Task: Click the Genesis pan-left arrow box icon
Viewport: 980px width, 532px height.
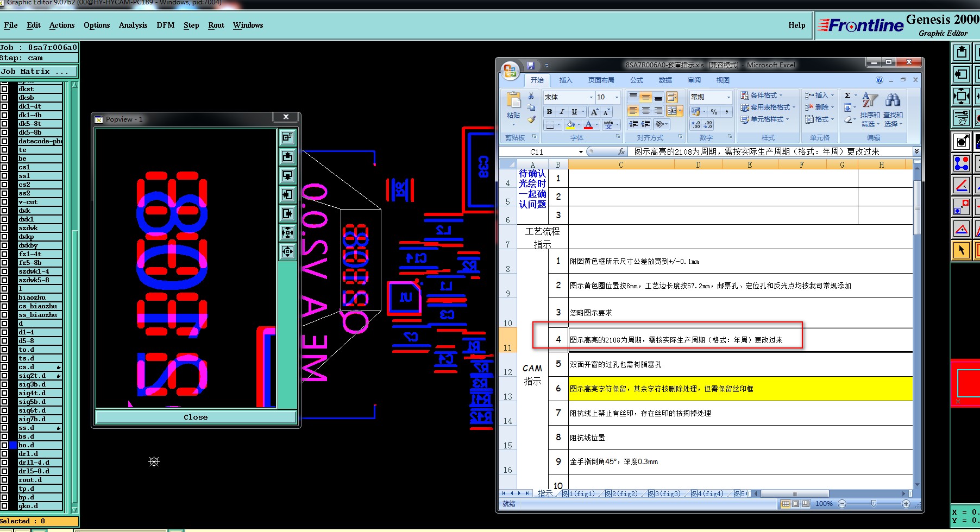Action: 962,74
